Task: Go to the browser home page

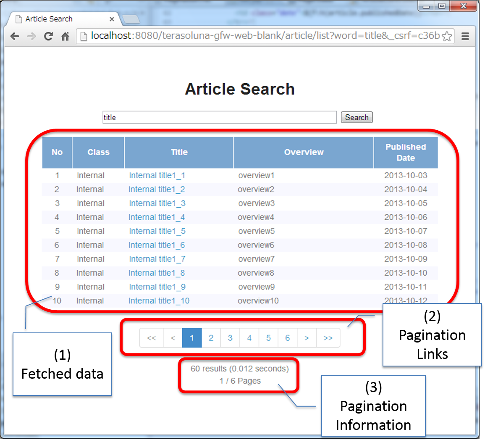Action: pyautogui.click(x=65, y=37)
